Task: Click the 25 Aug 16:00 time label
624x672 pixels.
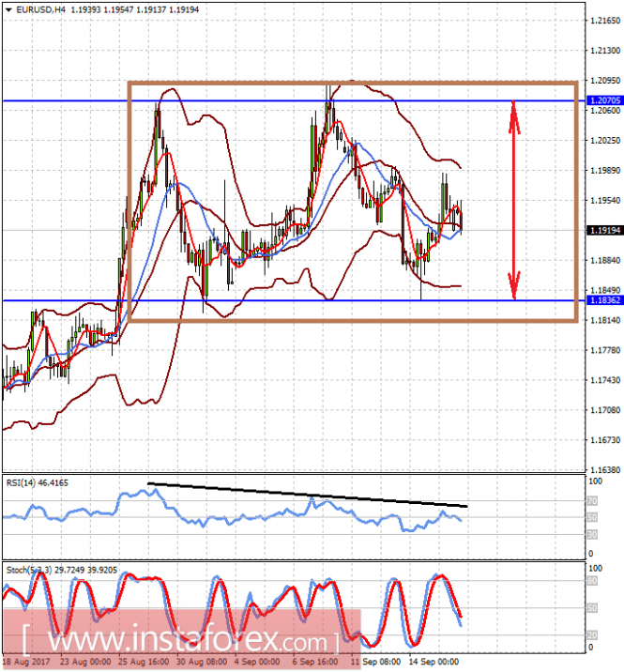Action: (144, 662)
